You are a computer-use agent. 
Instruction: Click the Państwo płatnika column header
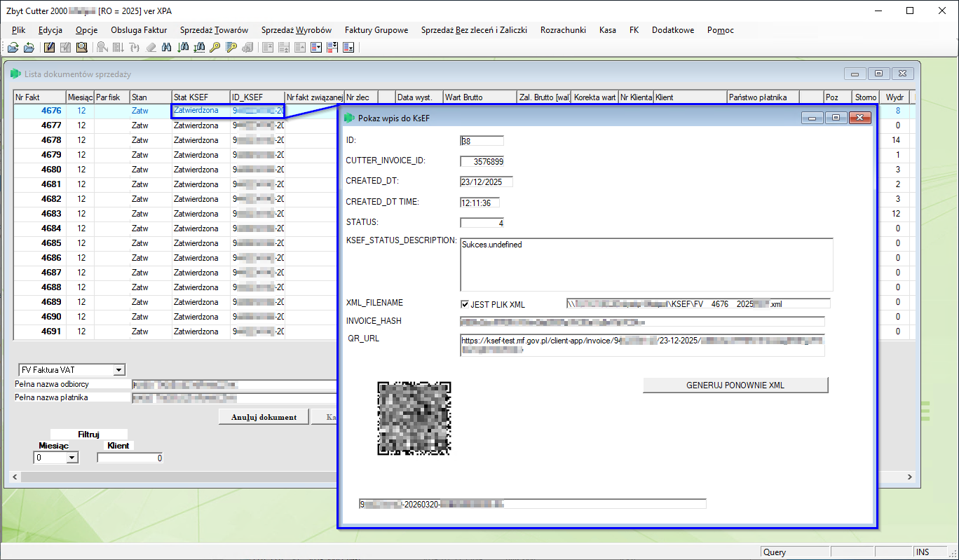pos(763,97)
